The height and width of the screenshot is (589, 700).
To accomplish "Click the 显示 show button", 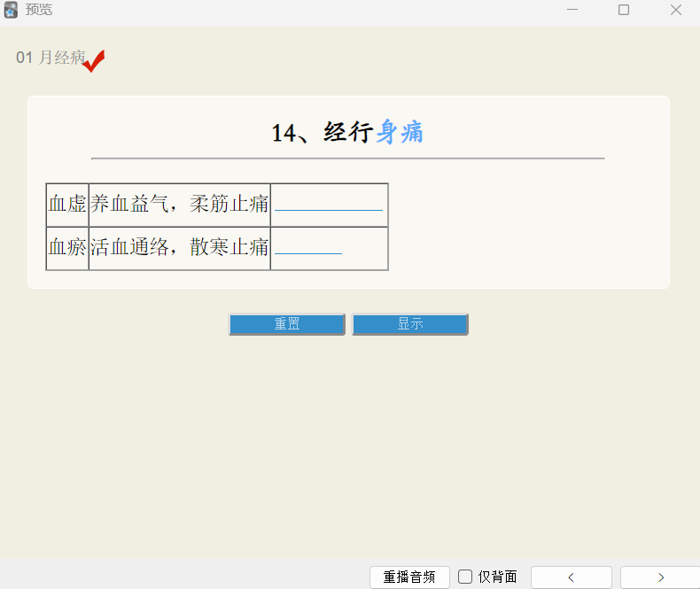I will click(x=410, y=324).
